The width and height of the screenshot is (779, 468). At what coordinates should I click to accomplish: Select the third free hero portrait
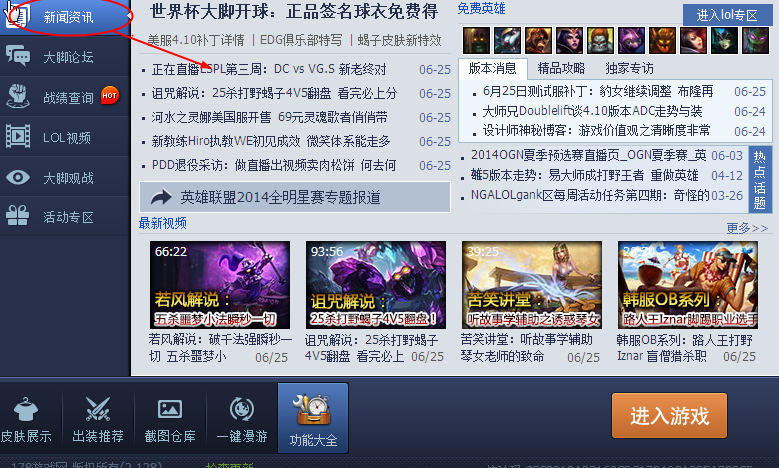coord(539,40)
